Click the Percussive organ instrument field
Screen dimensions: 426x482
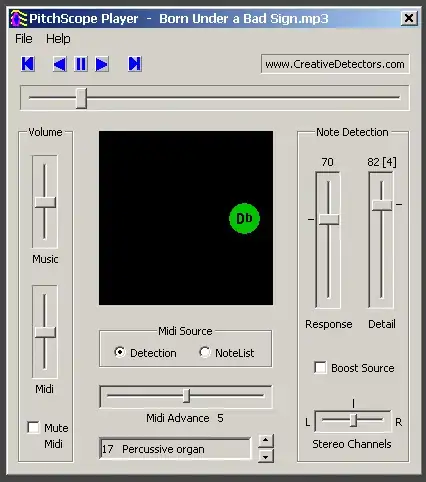175,449
